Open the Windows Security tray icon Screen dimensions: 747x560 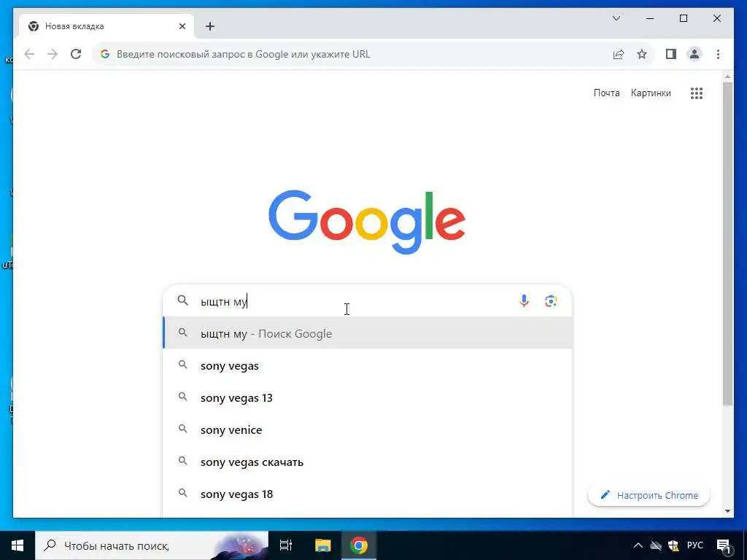point(673,545)
